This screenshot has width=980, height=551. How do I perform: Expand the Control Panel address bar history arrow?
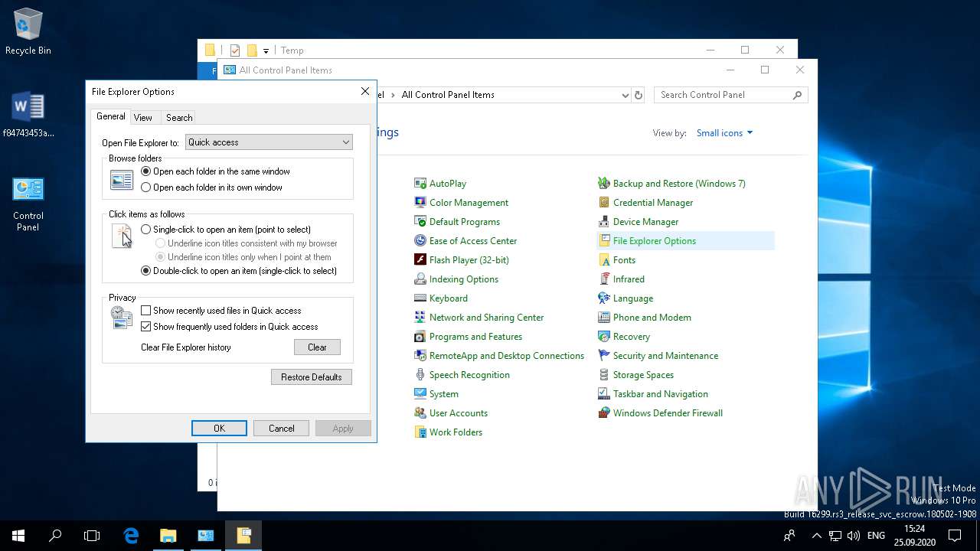626,95
